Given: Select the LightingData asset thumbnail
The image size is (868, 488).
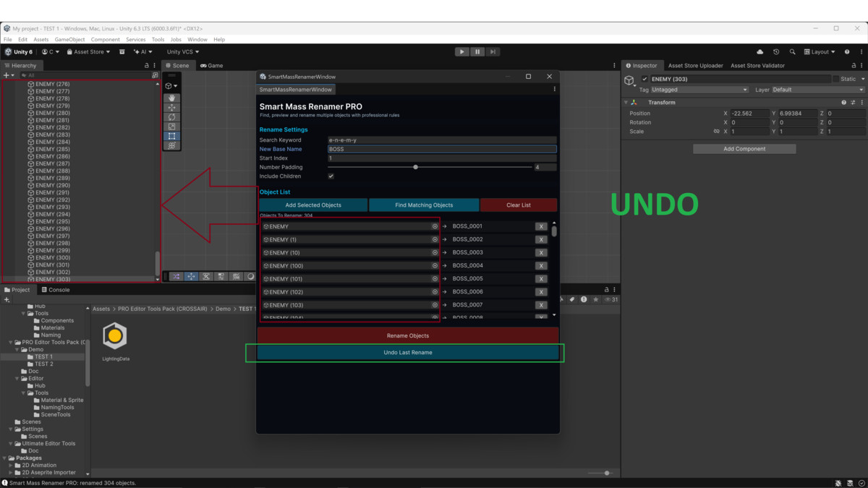Looking at the screenshot, I should (x=115, y=336).
